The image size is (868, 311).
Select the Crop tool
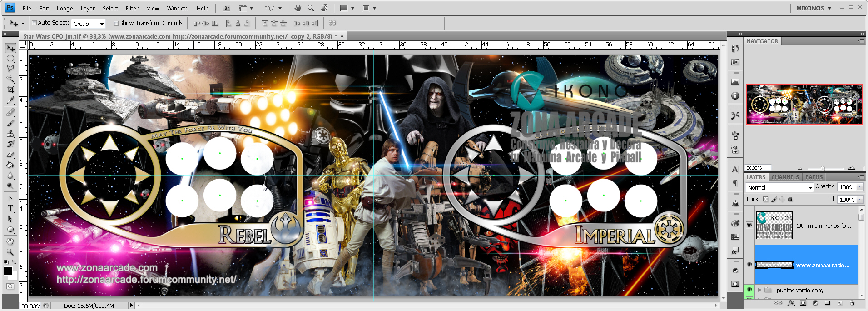pyautogui.click(x=10, y=90)
